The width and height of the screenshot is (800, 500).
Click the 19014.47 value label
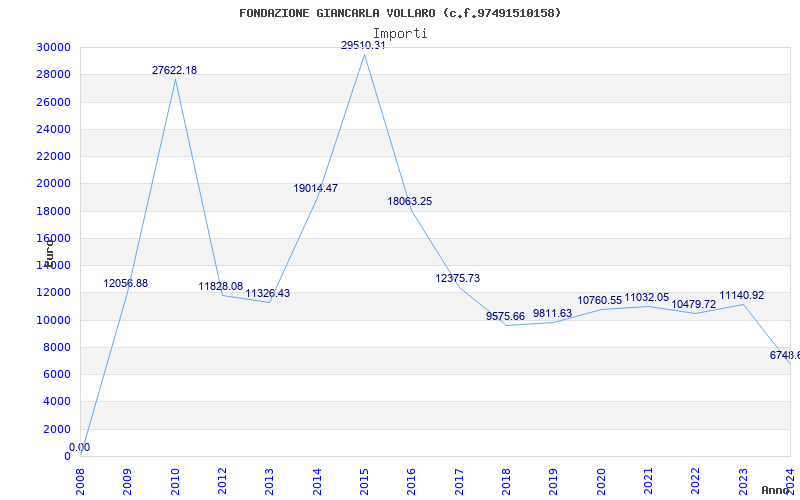click(x=315, y=188)
